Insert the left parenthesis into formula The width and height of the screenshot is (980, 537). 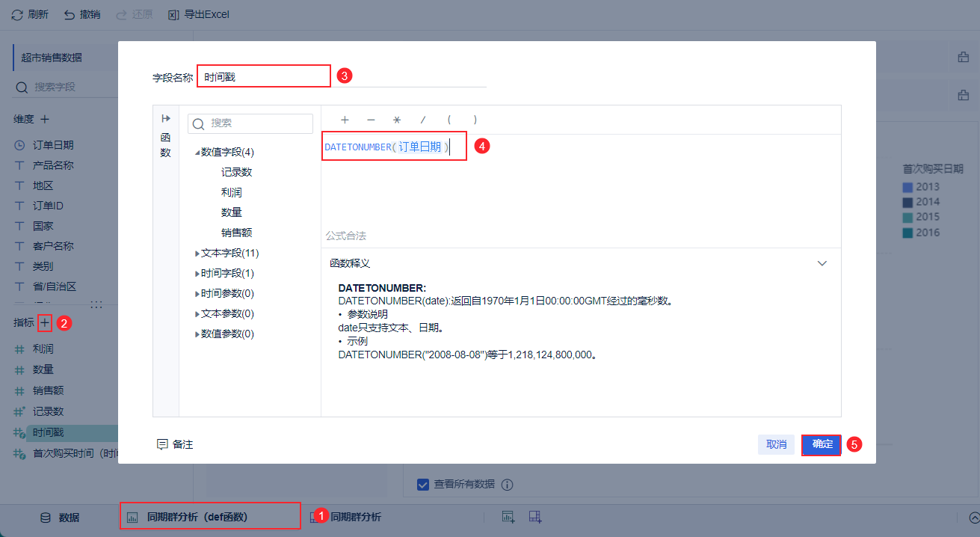click(449, 120)
